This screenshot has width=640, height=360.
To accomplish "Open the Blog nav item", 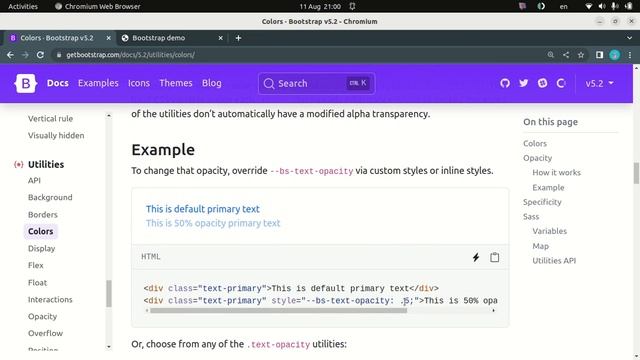I will point(211,83).
